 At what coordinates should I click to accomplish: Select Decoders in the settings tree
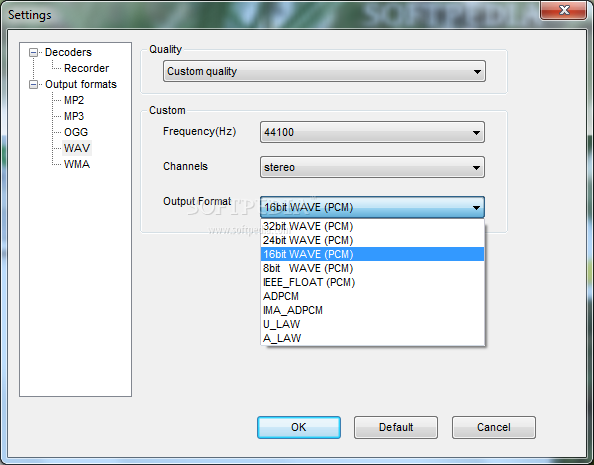pos(68,52)
